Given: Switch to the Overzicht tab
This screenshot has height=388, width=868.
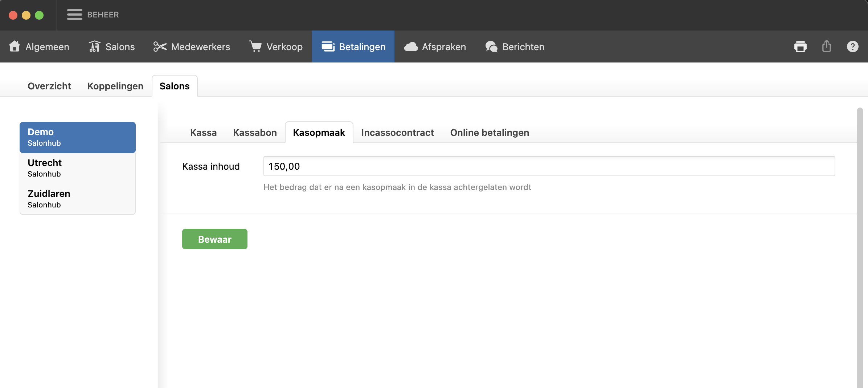Looking at the screenshot, I should click(x=49, y=86).
